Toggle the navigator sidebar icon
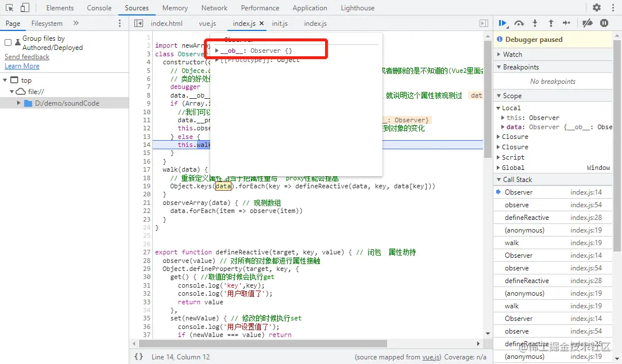 (138, 24)
